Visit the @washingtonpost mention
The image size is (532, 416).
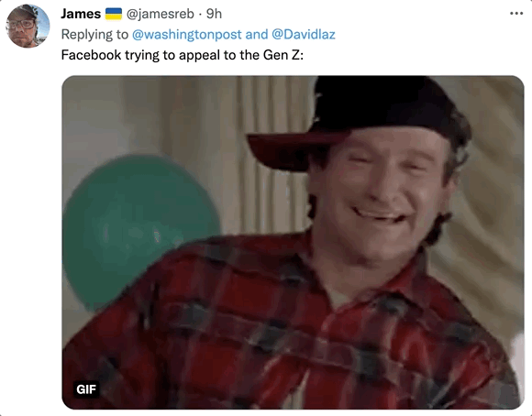(186, 35)
